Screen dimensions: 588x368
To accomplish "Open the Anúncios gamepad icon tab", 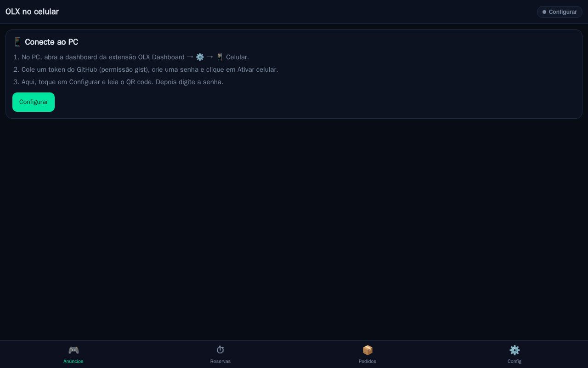I will (73, 351).
